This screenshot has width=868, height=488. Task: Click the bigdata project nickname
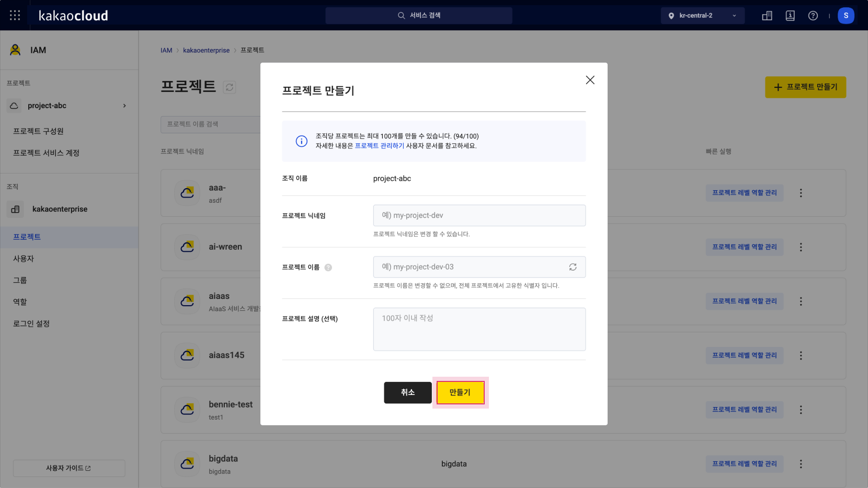223,459
